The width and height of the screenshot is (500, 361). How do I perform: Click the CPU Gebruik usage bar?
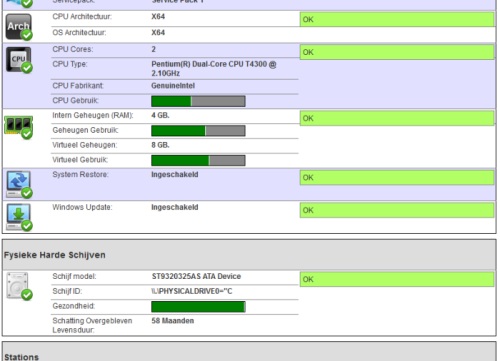coord(198,101)
